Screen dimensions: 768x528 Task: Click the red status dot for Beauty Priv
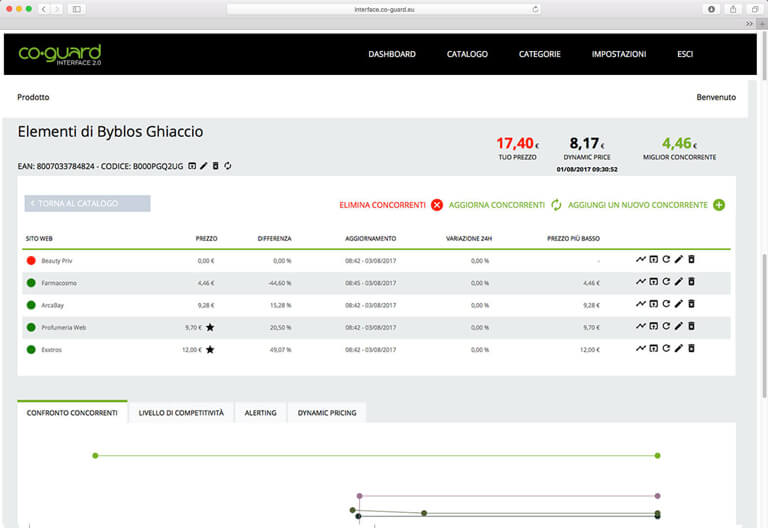tap(32, 260)
